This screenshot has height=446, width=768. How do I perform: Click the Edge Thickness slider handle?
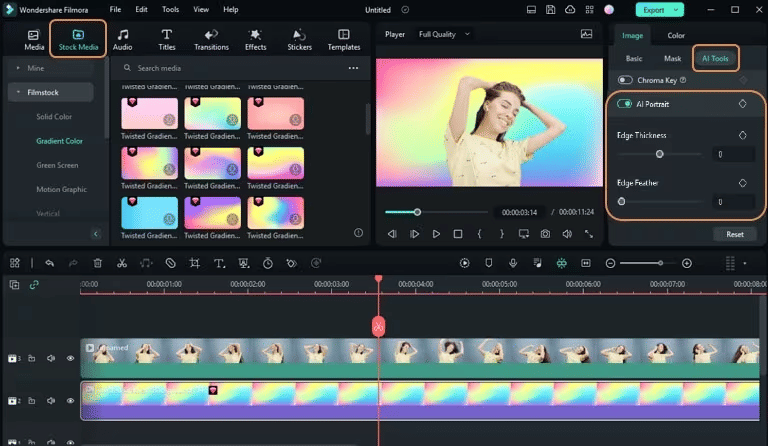[659, 154]
